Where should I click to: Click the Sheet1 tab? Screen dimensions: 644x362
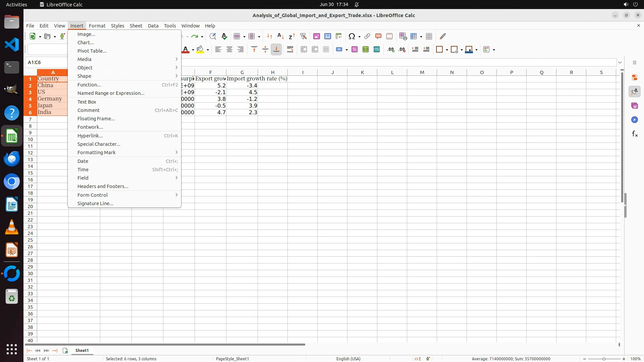[82, 350]
